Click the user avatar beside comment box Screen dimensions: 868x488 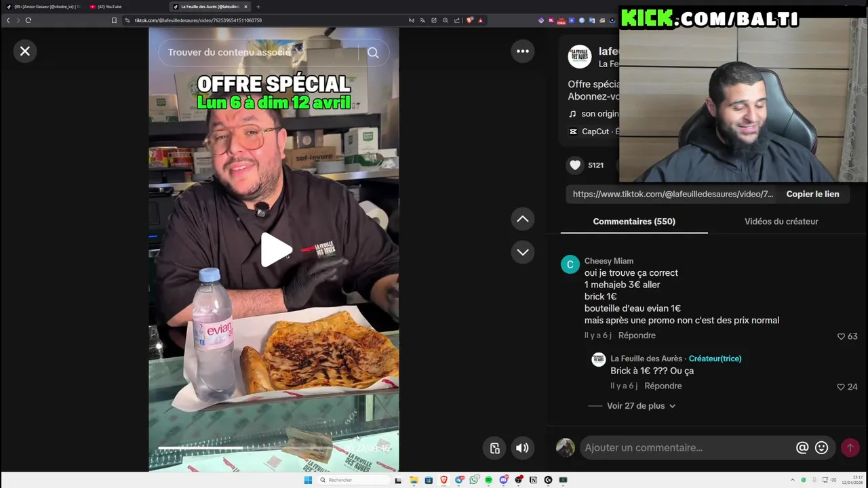click(x=566, y=447)
